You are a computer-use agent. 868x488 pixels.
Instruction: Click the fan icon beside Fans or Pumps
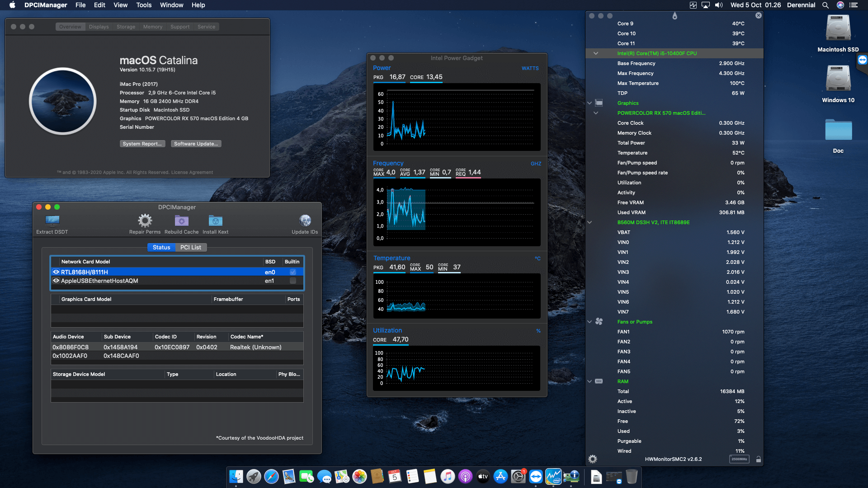[x=599, y=321]
